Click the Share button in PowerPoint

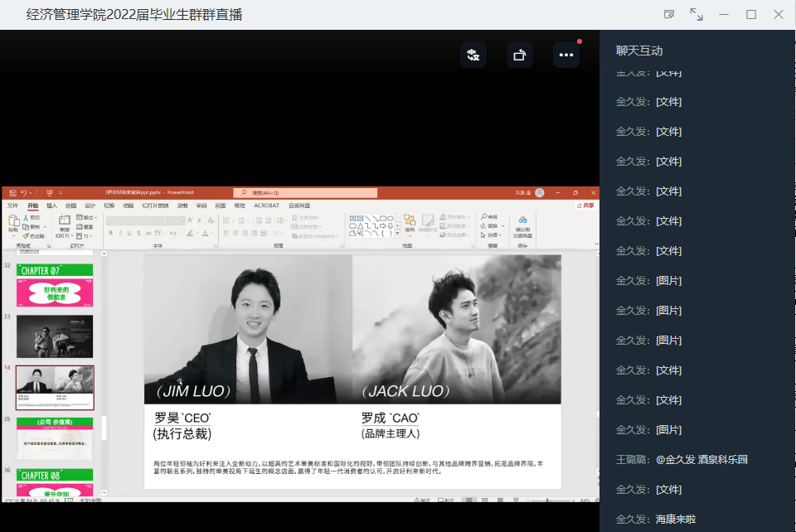pyautogui.click(x=586, y=206)
